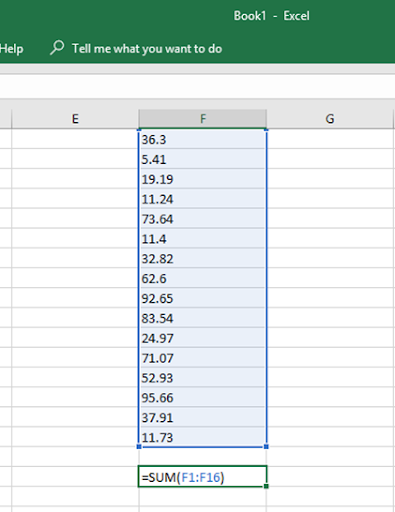Image resolution: width=395 pixels, height=512 pixels.
Task: Click the cell containing 71.07
Action: point(203,358)
